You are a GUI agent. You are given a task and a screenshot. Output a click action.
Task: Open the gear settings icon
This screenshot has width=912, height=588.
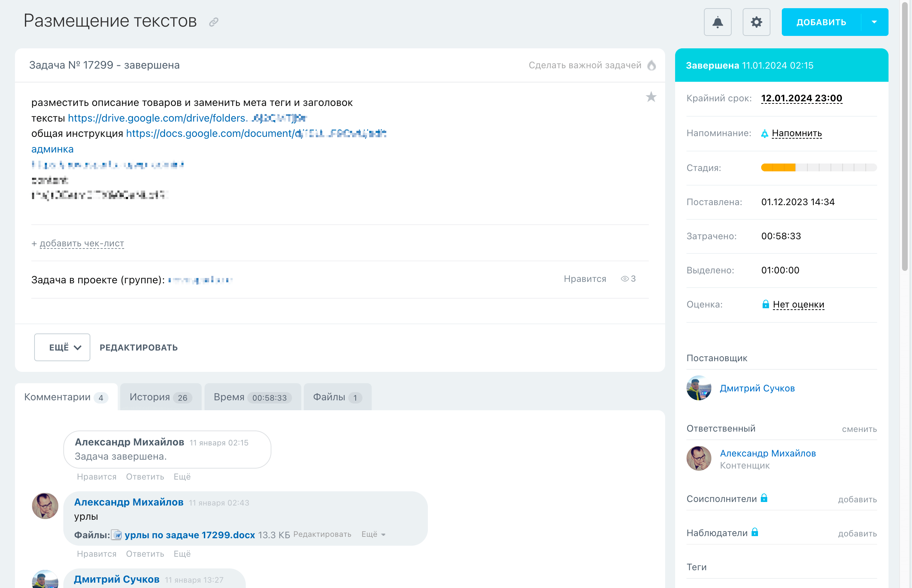(756, 22)
